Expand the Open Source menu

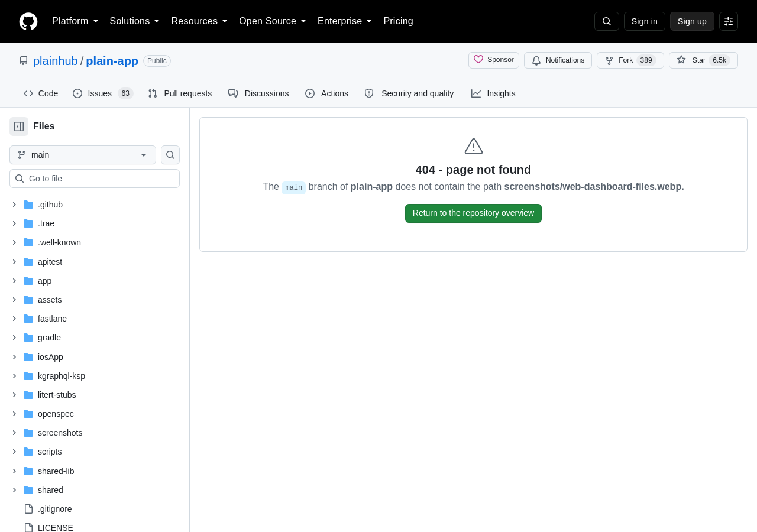click(x=273, y=21)
